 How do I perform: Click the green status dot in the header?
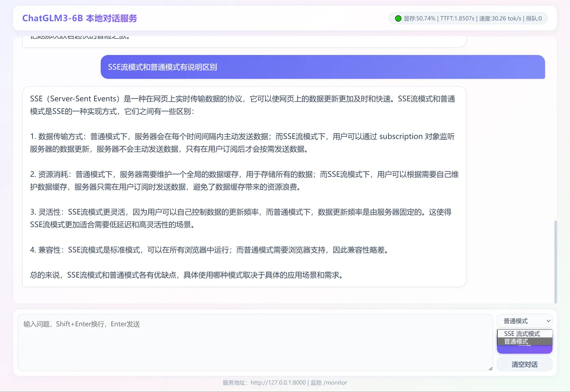click(398, 18)
